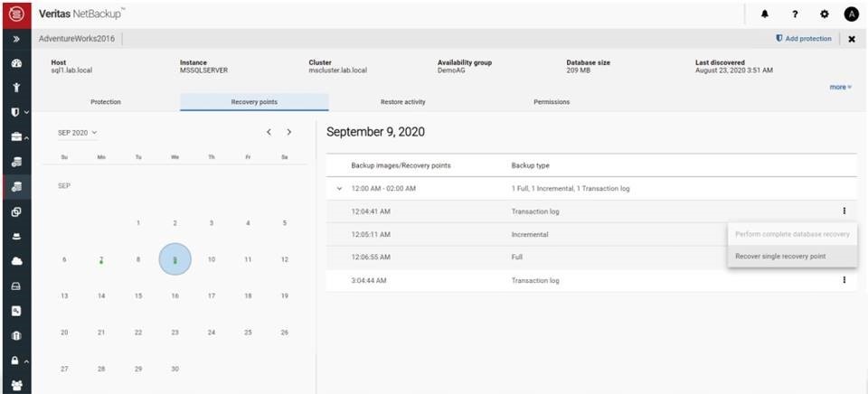Image resolution: width=868 pixels, height=394 pixels.
Task: Select the Recovery points tab
Action: 254,102
